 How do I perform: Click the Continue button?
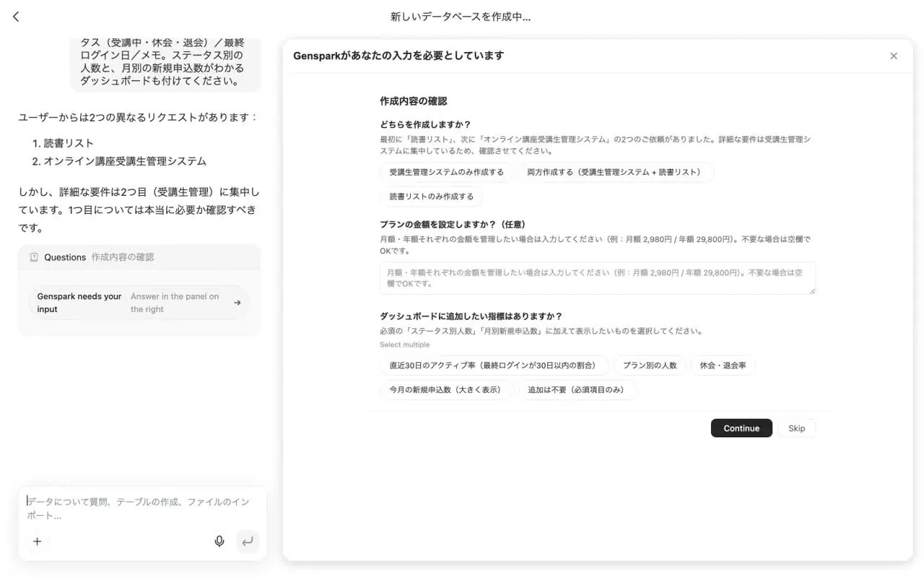tap(741, 428)
